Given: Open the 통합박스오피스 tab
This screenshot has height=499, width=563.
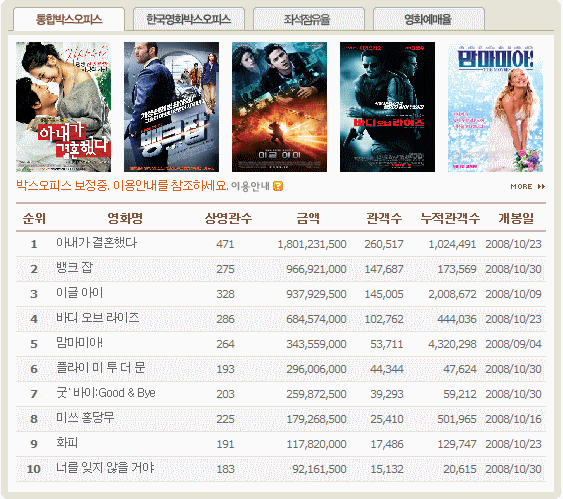Looking at the screenshot, I should pyautogui.click(x=69, y=19).
